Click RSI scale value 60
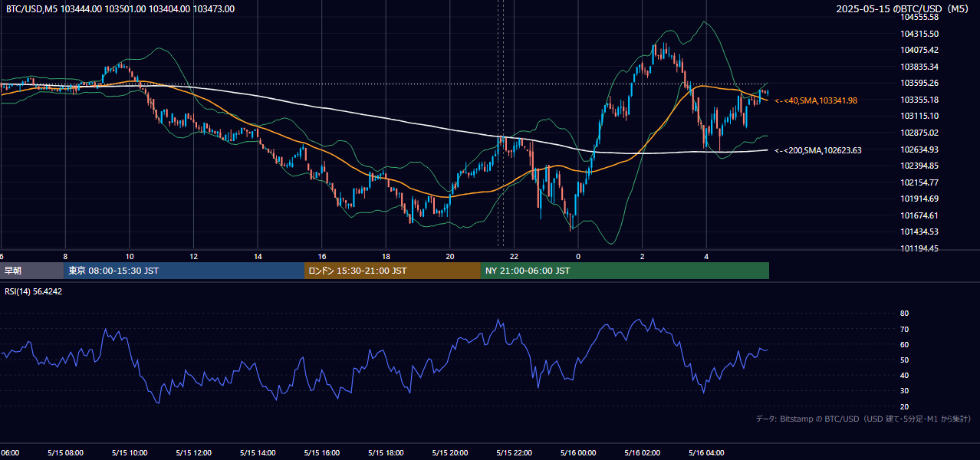 click(905, 344)
